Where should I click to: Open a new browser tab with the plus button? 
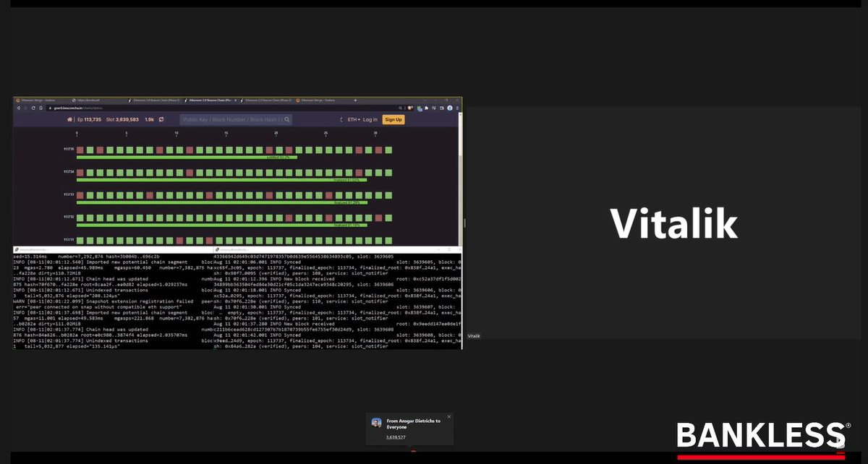click(x=355, y=100)
